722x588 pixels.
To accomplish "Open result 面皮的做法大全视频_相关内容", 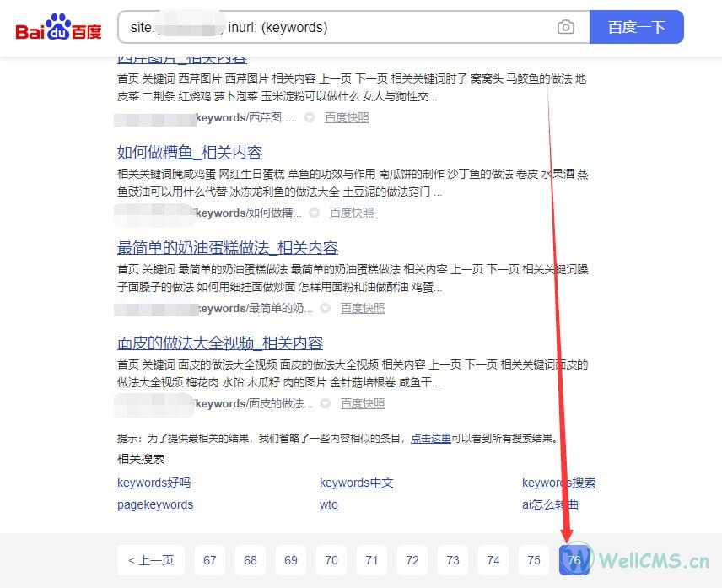I will click(x=220, y=343).
